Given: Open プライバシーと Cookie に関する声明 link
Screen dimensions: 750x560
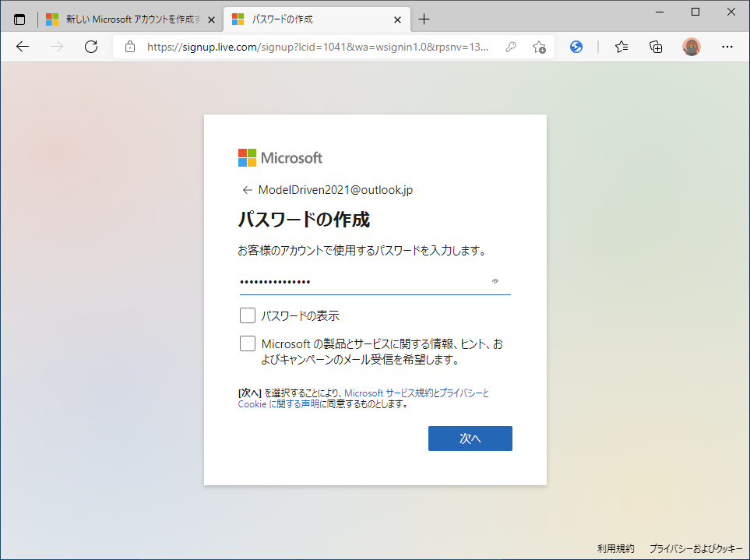Looking at the screenshot, I should point(364,398).
